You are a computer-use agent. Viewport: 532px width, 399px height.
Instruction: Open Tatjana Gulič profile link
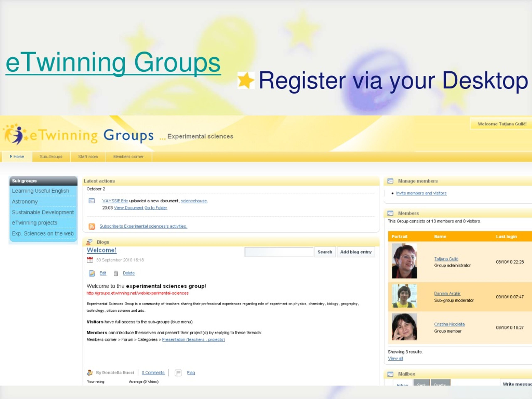tap(446, 259)
